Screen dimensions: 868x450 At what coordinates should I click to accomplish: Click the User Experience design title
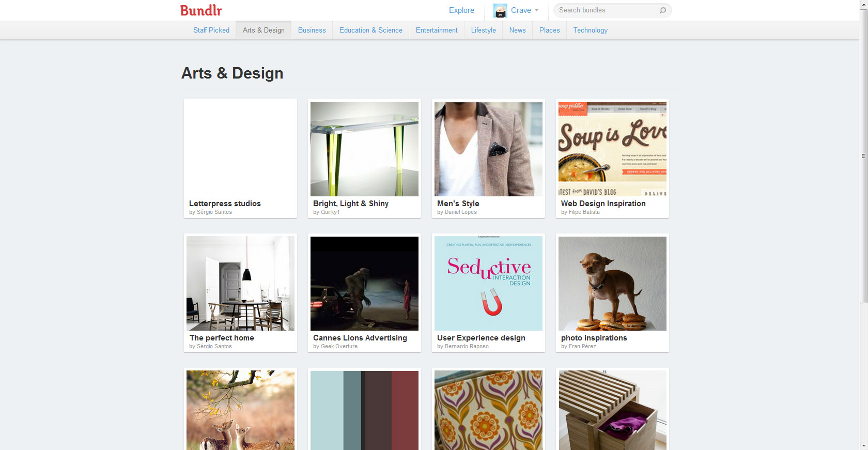click(x=481, y=338)
